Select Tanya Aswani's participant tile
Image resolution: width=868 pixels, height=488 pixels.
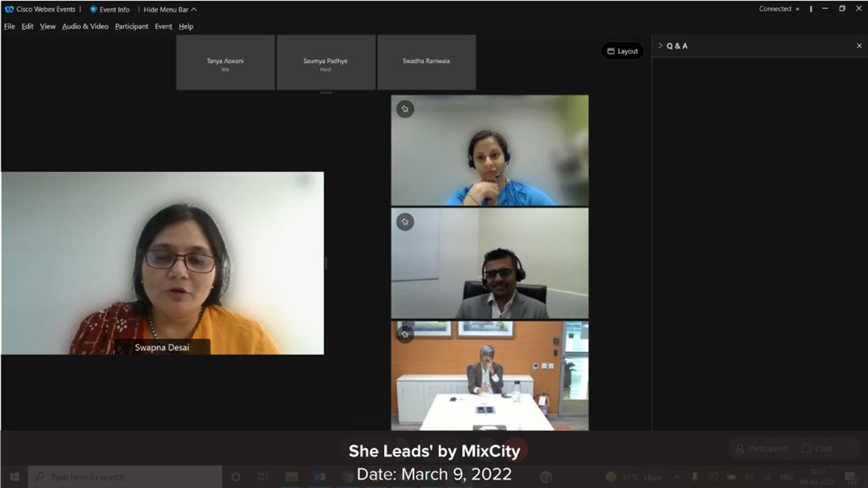pos(225,62)
